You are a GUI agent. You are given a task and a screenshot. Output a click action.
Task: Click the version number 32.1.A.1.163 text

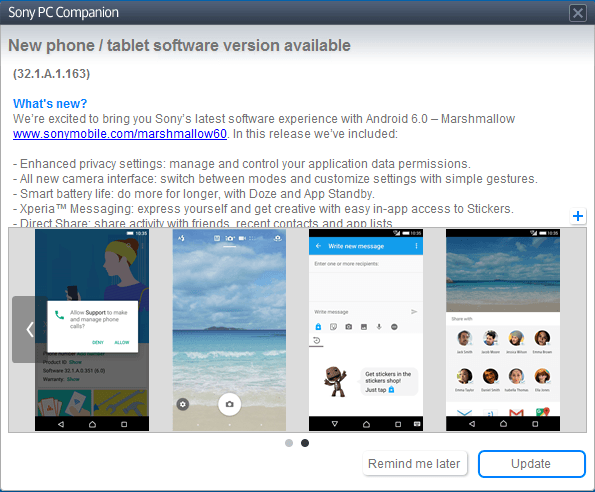(52, 74)
